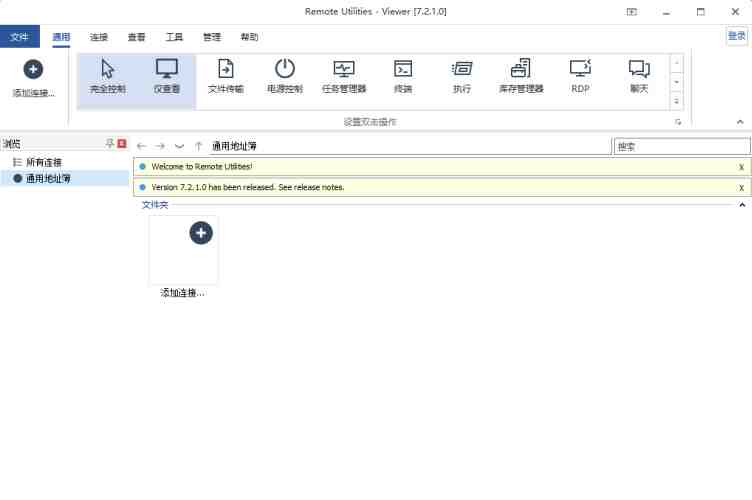Switch to the 连接 ribbon tab
752x500 pixels.
[99, 37]
